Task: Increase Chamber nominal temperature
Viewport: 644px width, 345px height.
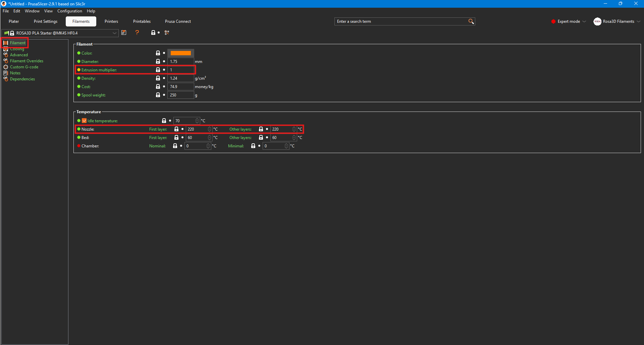Action: coord(208,144)
